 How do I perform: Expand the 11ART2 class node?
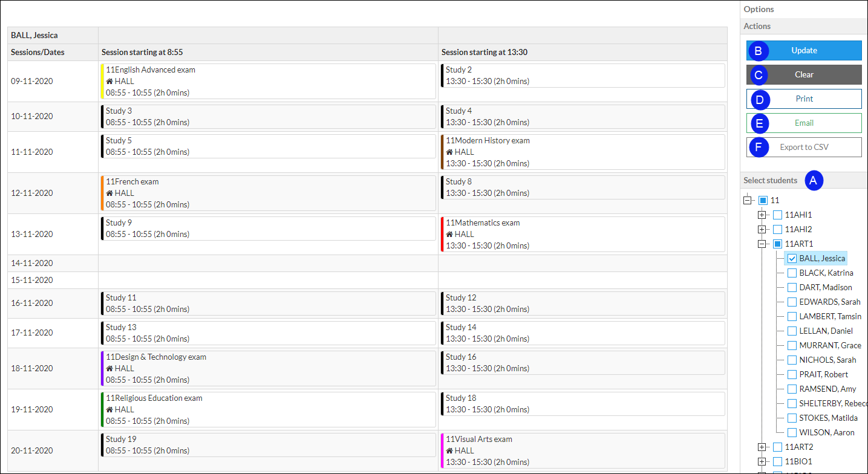pos(762,447)
